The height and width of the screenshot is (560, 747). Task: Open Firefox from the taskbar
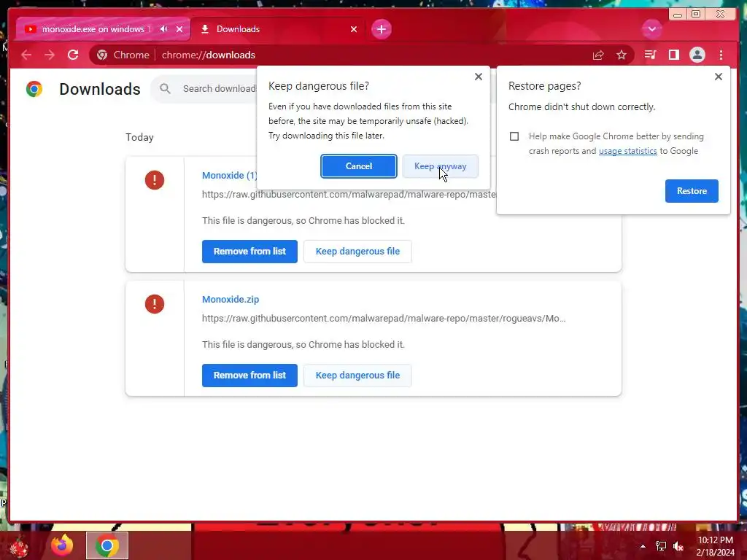(x=62, y=545)
